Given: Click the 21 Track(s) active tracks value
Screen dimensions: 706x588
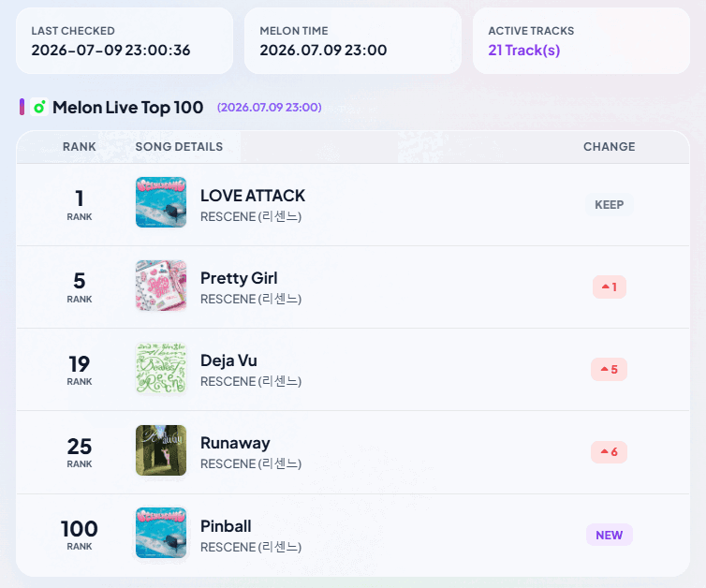Looking at the screenshot, I should [x=524, y=50].
